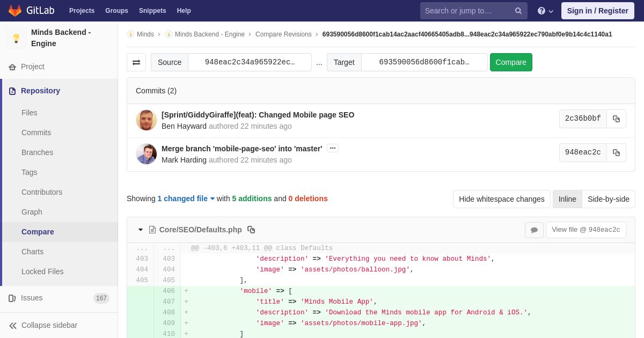Open Locked Files in the sidebar

click(x=42, y=271)
